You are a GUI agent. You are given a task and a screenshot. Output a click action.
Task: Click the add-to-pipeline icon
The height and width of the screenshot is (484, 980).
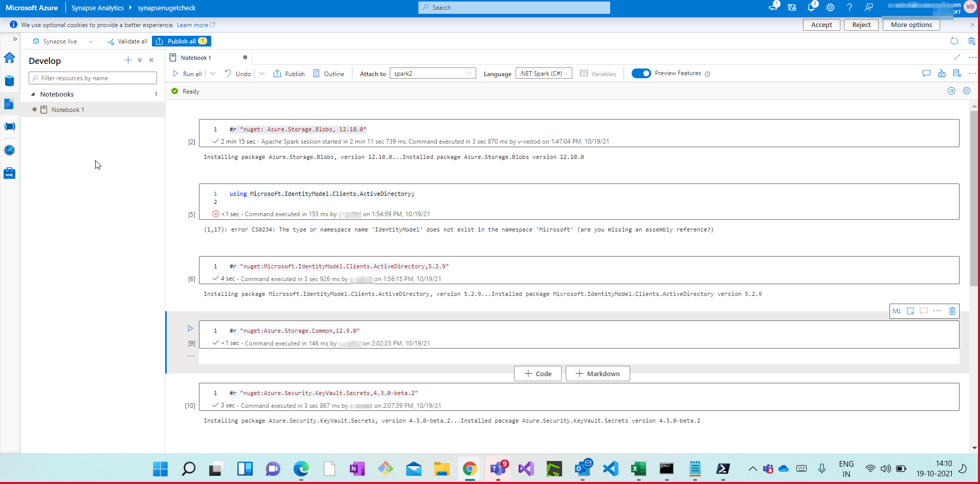point(942,74)
